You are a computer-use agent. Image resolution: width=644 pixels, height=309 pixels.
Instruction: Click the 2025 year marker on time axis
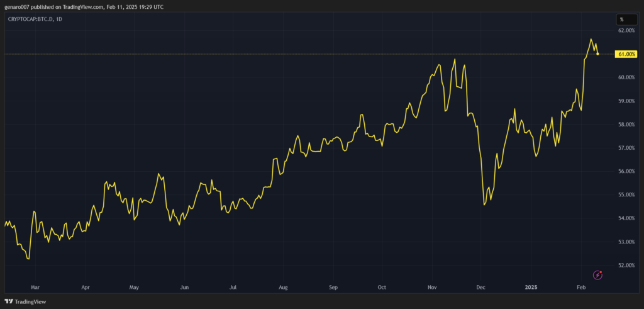click(x=531, y=287)
